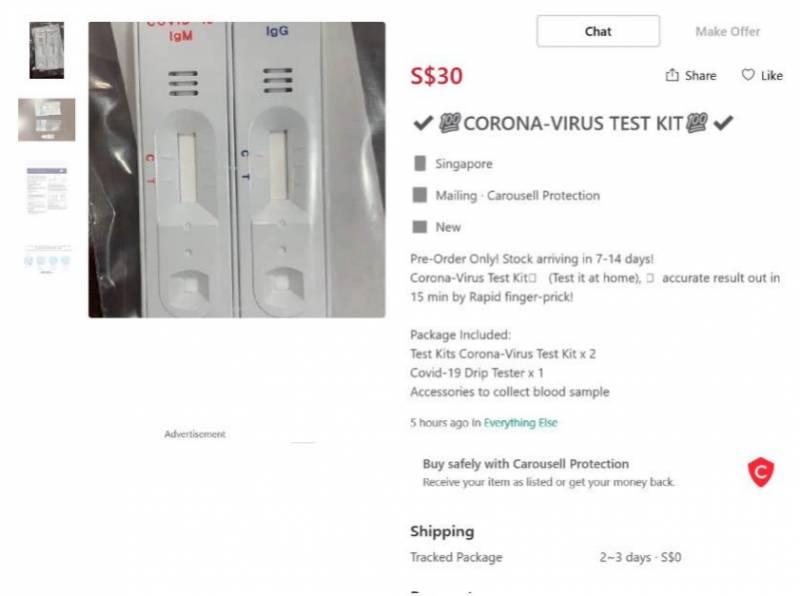Click the red Carousell Protection shield icon
Screen dimensions: 800x596
(x=761, y=472)
